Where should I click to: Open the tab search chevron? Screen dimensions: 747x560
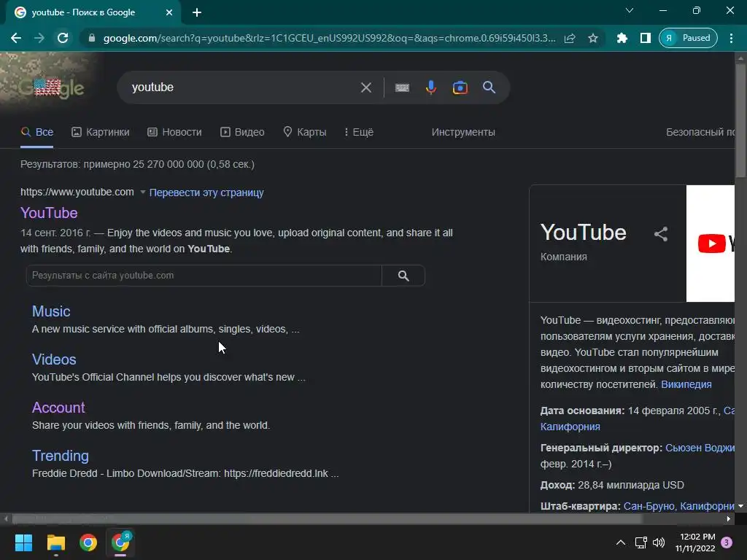630,10
